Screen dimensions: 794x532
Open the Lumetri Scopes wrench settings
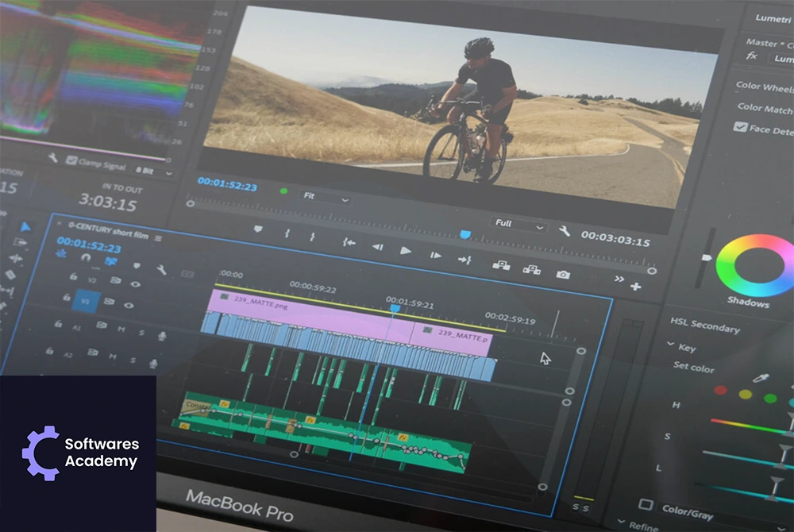(52, 158)
